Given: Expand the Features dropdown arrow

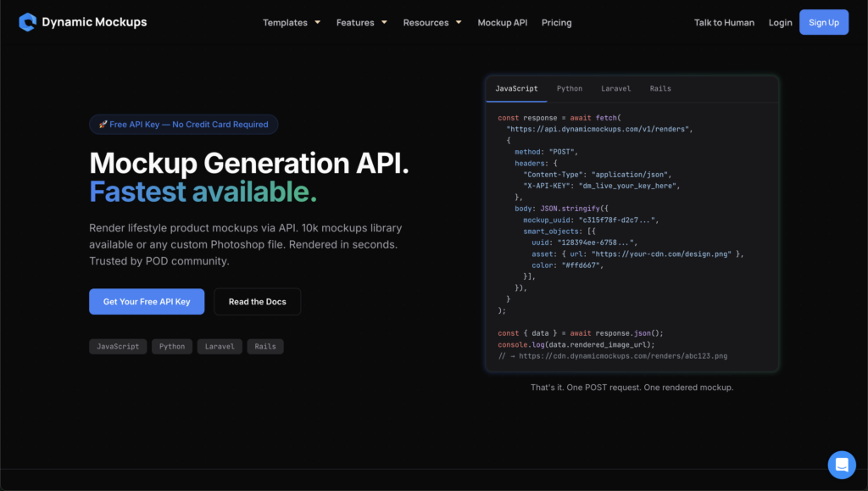Looking at the screenshot, I should pyautogui.click(x=384, y=22).
